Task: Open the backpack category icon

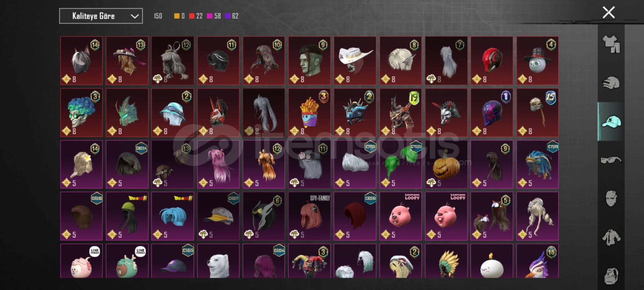Action: pos(611,275)
